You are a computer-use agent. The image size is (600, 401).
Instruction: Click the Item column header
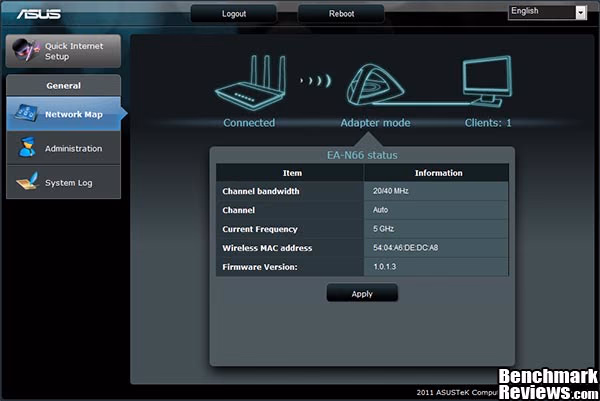[292, 173]
